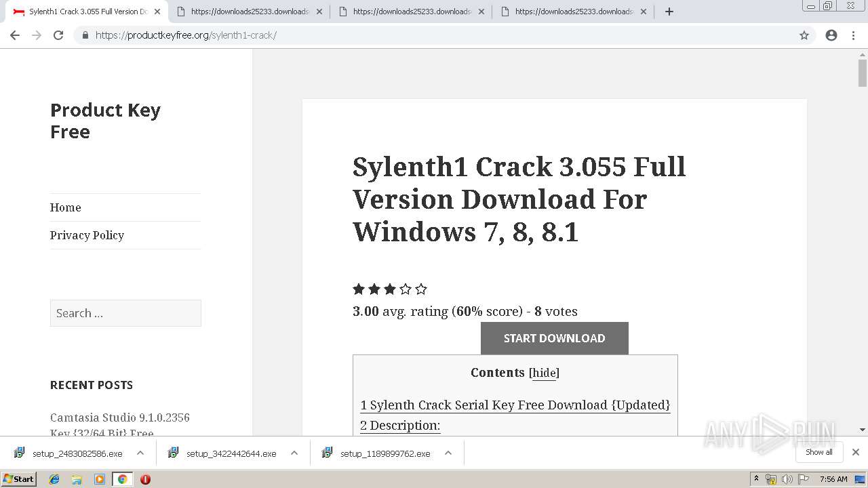Click the scrollbar down arrow
The width and height of the screenshot is (868, 488).
[x=863, y=429]
